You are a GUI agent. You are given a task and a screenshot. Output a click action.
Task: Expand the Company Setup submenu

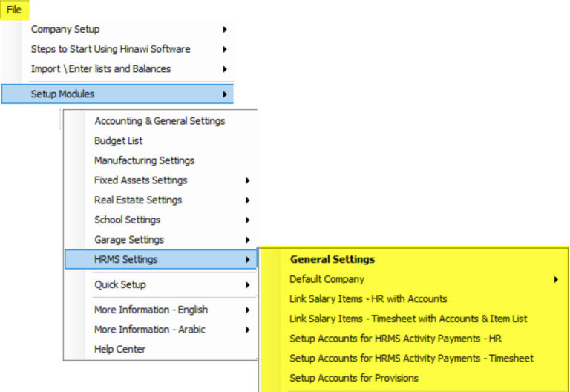(65, 30)
